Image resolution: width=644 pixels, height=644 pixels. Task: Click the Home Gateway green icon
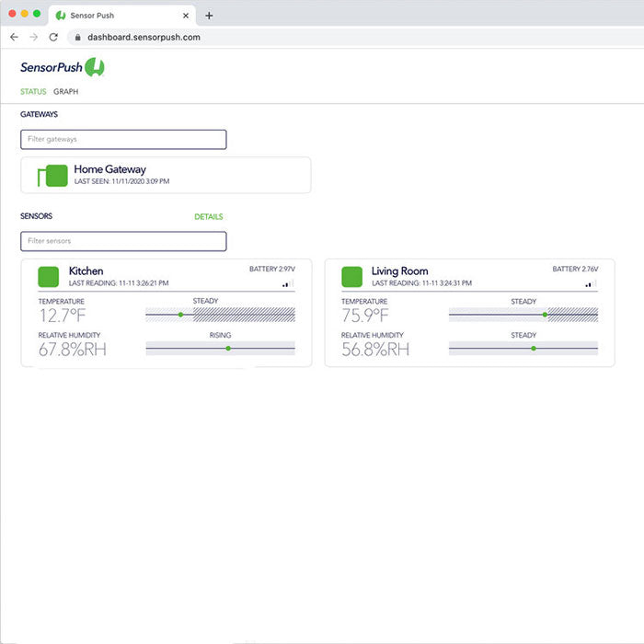point(54,175)
